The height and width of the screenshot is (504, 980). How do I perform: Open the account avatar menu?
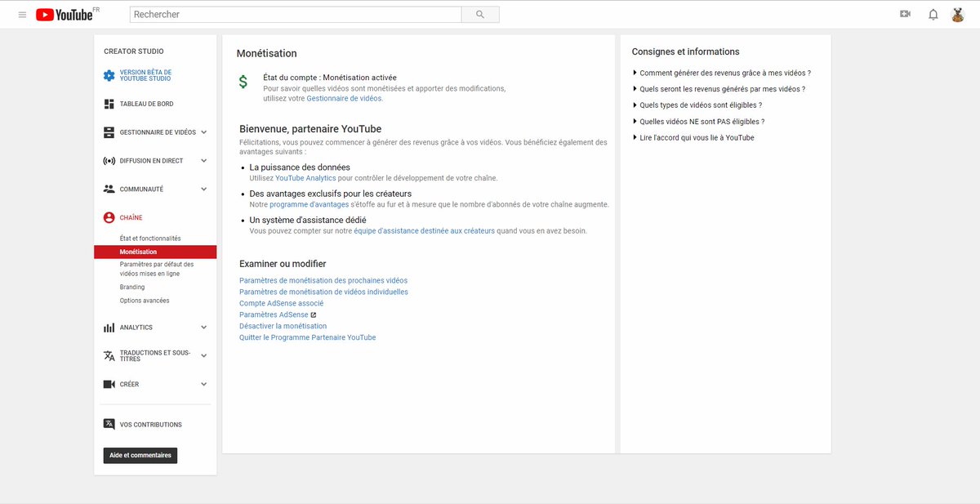pos(958,15)
